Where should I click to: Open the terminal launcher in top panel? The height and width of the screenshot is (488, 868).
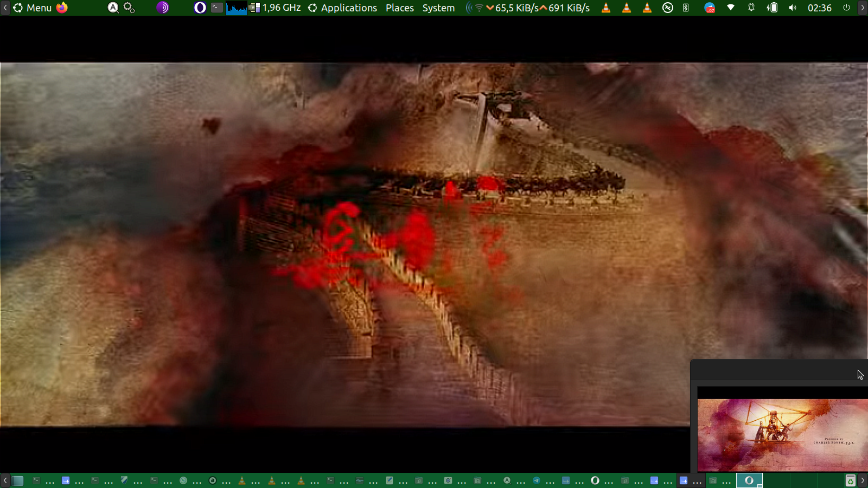click(x=216, y=8)
